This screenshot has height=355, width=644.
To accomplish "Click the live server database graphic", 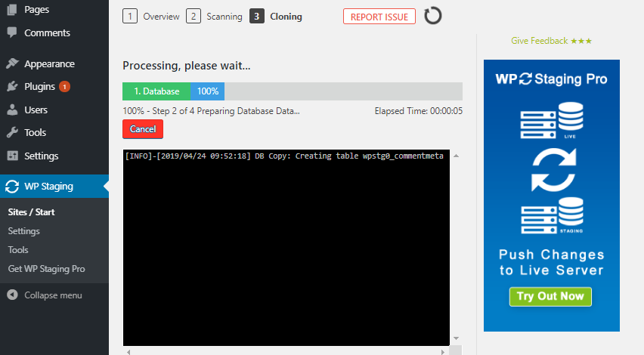I will coord(552,120).
